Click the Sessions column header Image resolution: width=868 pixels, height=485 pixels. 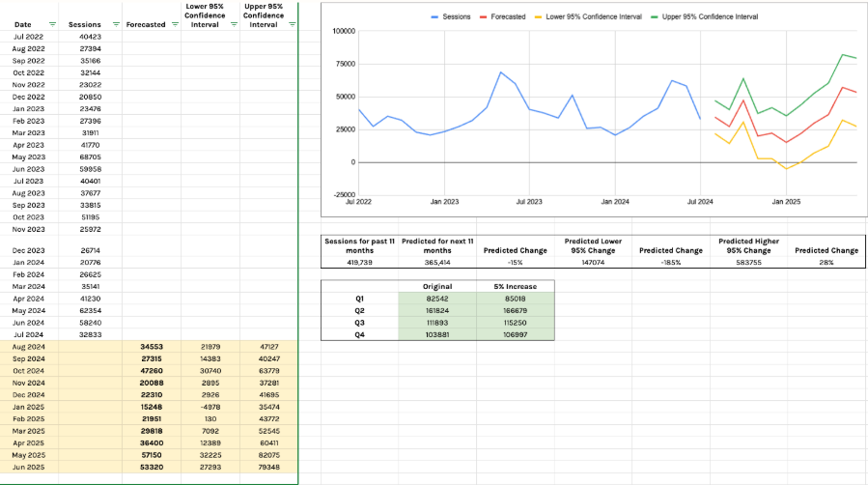coord(85,24)
